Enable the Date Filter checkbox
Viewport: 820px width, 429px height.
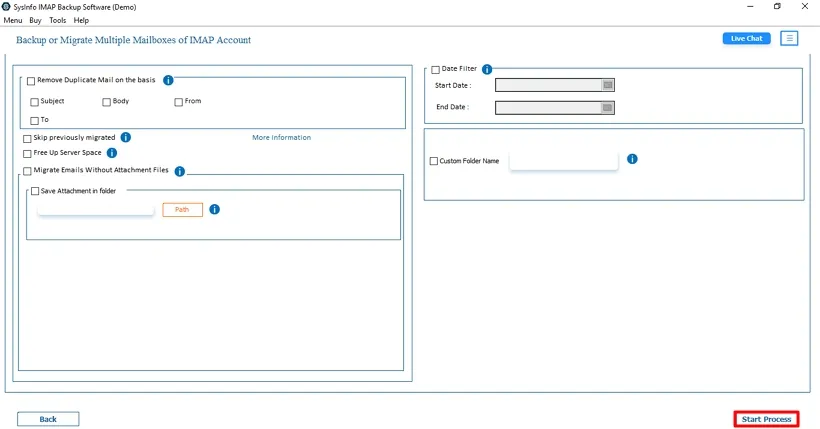pos(435,69)
